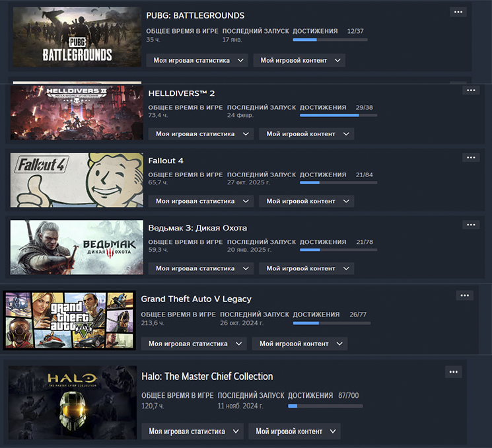Open GTA V 'Моя игровая статистика' dropdown

pos(193,344)
